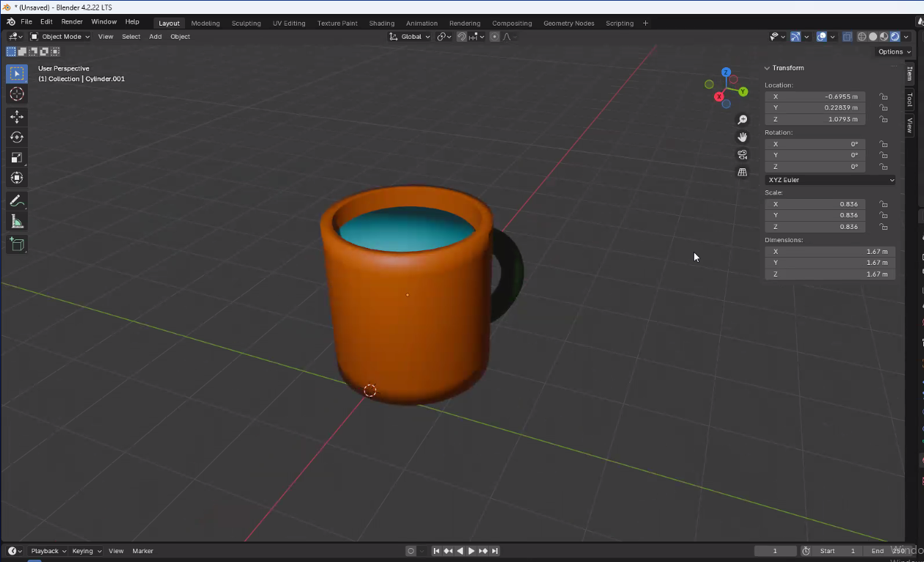Image resolution: width=924 pixels, height=562 pixels.
Task: Select the Measure tool
Action: (x=17, y=221)
